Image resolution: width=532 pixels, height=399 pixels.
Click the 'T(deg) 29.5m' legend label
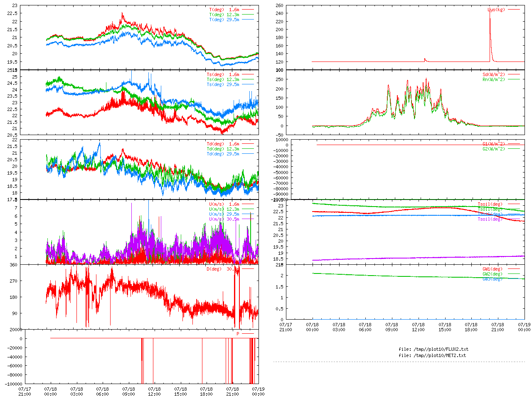coord(224,20)
